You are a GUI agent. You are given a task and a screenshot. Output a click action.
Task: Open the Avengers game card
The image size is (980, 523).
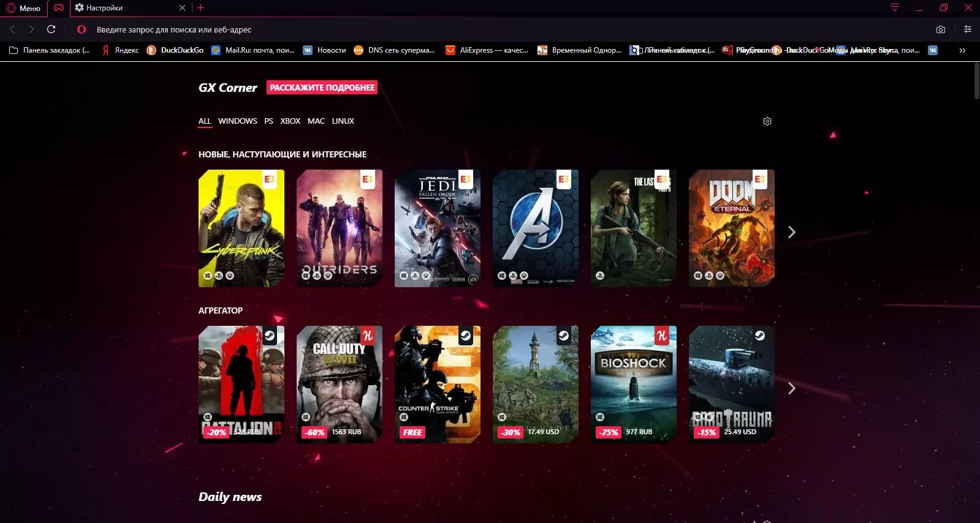[536, 228]
